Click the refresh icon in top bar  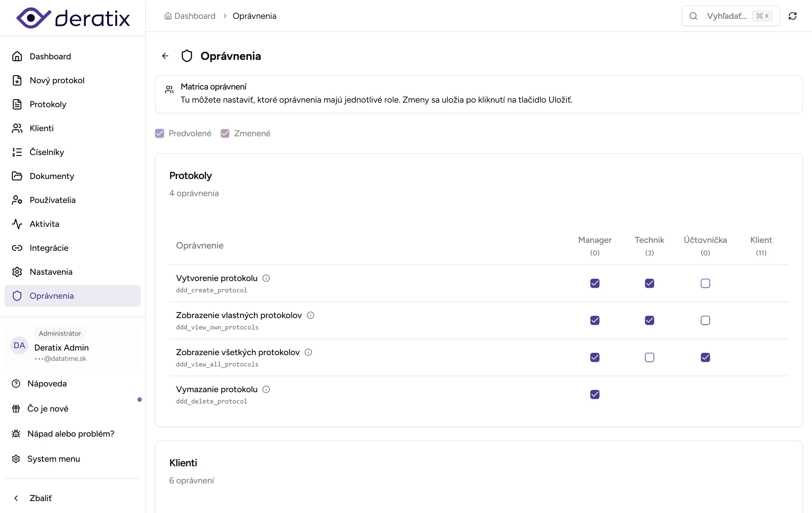pos(792,16)
